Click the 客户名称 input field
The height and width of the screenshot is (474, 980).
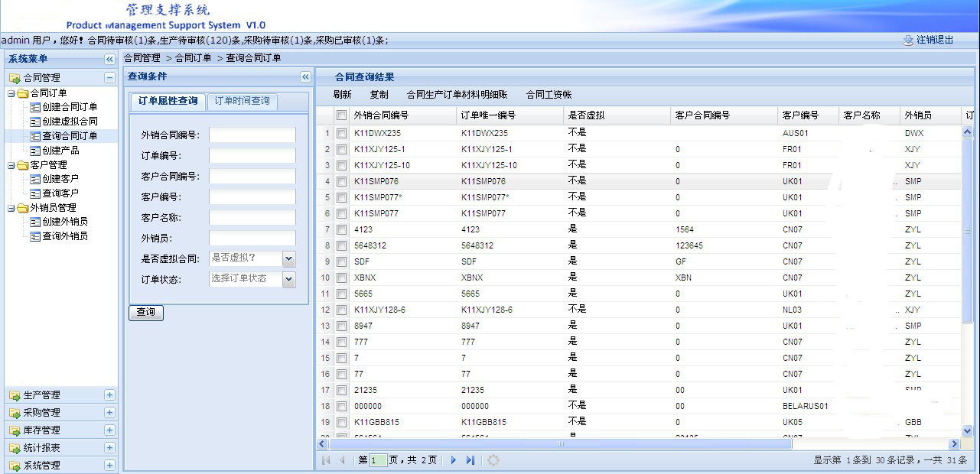(x=252, y=218)
